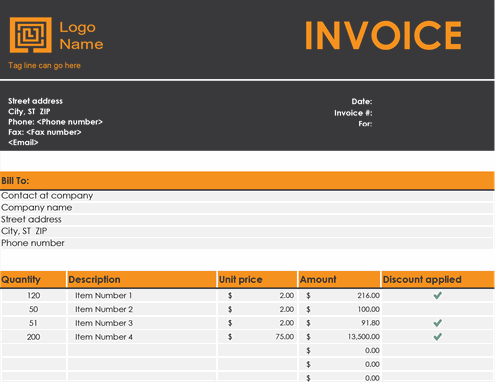This screenshot has height=382, width=498.
Task: Click the 'Company name' cell
Action: pyautogui.click(x=247, y=208)
